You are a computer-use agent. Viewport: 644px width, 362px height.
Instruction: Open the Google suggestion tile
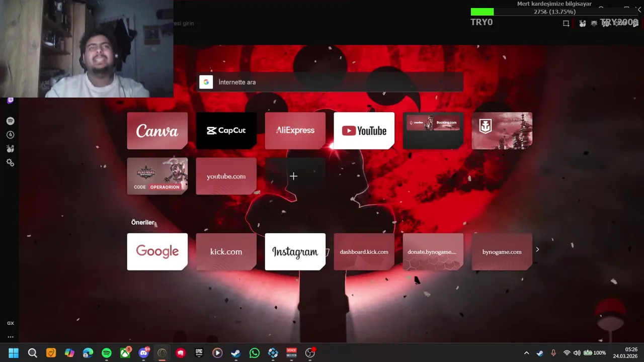pyautogui.click(x=157, y=251)
